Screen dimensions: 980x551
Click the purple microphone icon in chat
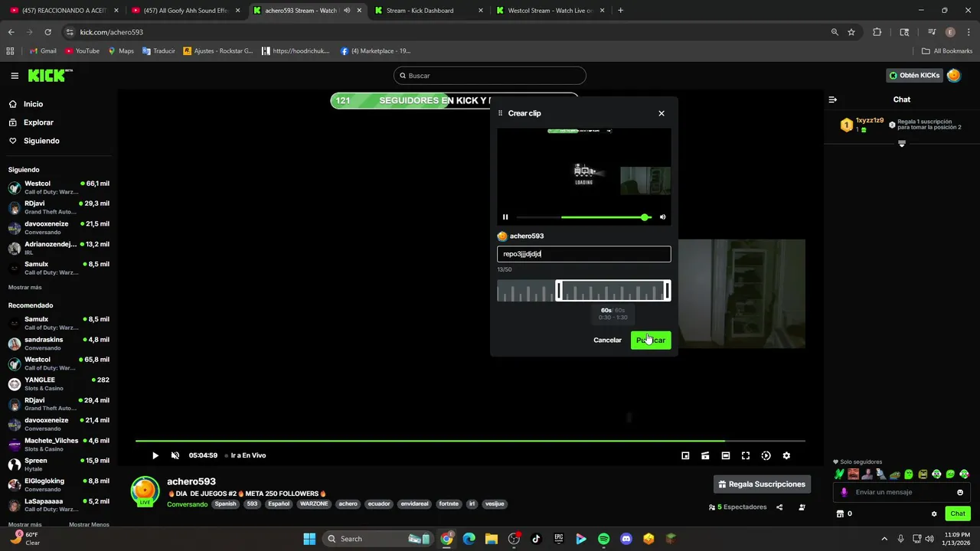click(x=844, y=492)
